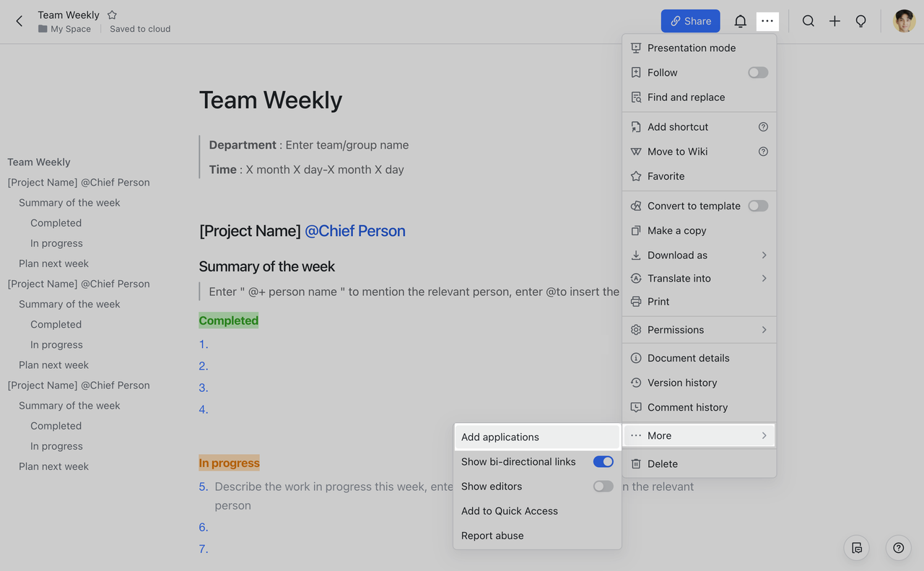This screenshot has height=571, width=924.
Task: Click the plus icon to create new
Action: pyautogui.click(x=834, y=22)
